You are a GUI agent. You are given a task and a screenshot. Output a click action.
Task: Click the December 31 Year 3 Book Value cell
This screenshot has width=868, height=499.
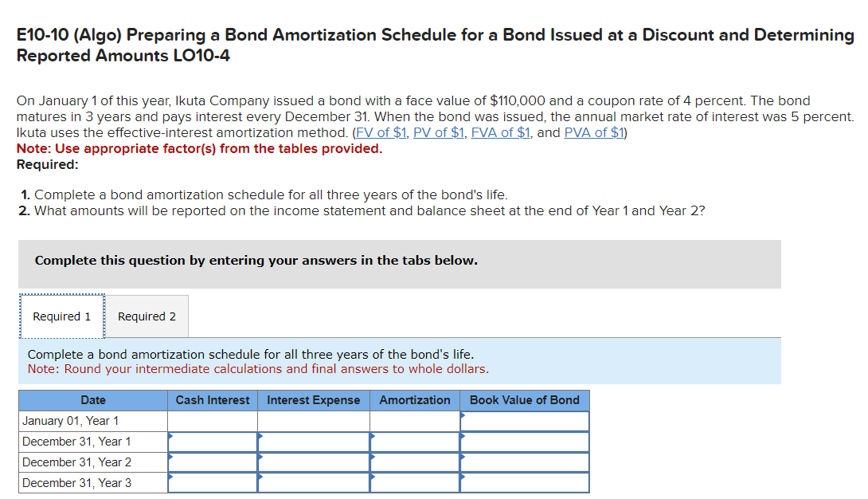point(524,482)
